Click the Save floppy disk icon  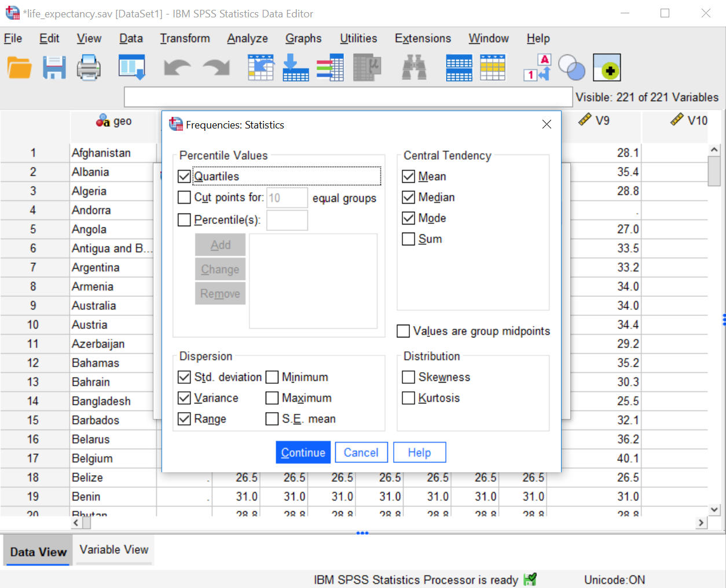tap(54, 68)
